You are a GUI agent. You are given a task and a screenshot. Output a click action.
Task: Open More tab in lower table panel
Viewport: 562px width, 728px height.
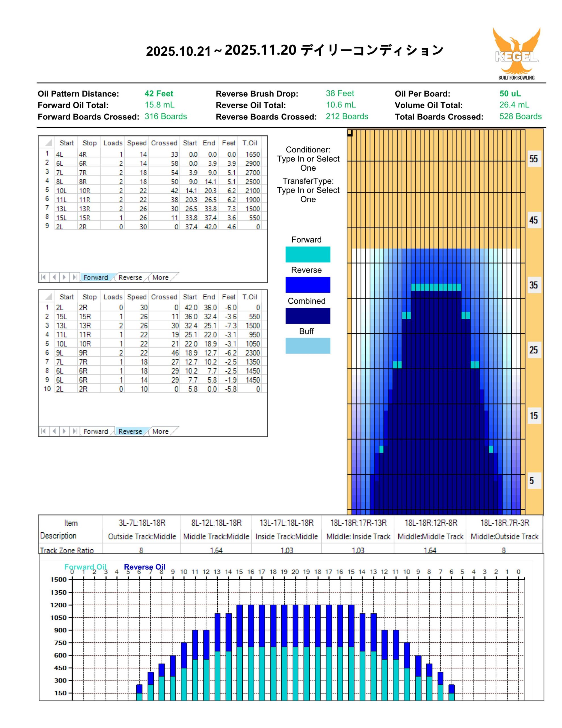pyautogui.click(x=160, y=431)
